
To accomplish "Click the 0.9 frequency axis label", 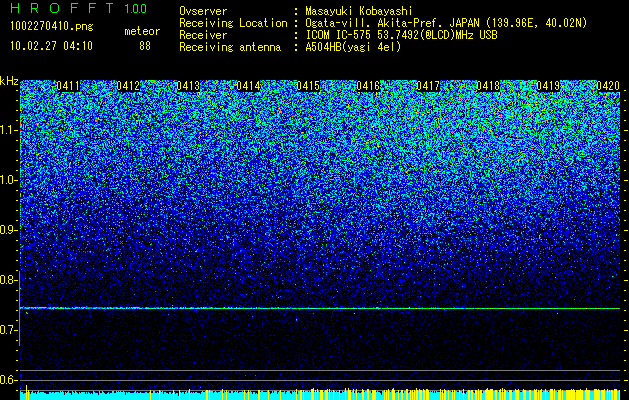I will 9,230.
